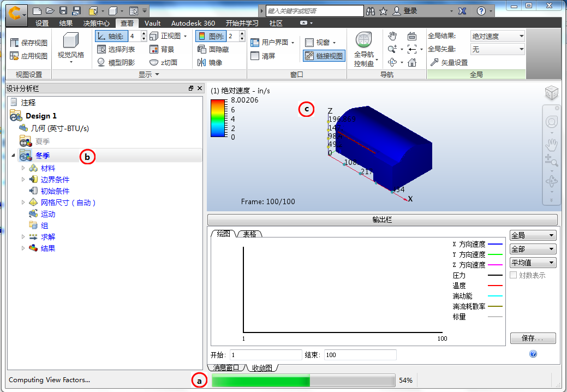Click 矢量设置 vector settings

[449, 62]
